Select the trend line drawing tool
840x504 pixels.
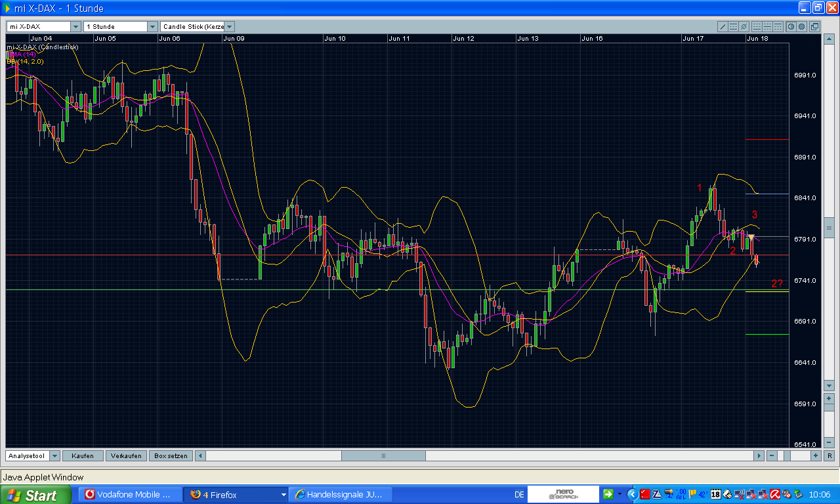click(x=723, y=27)
